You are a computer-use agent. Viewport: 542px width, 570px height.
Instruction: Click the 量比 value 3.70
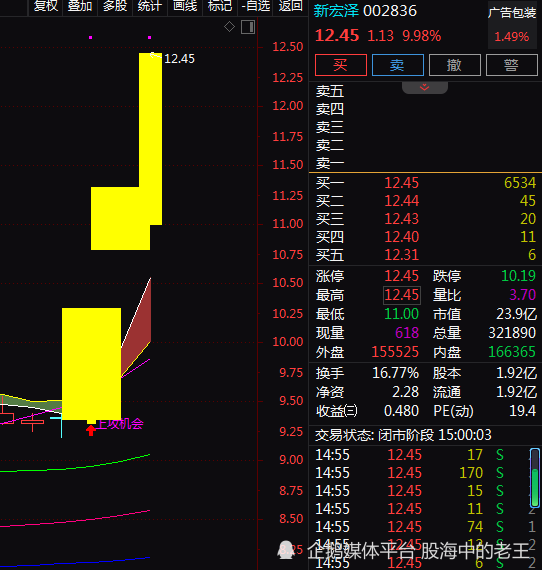click(x=522, y=295)
